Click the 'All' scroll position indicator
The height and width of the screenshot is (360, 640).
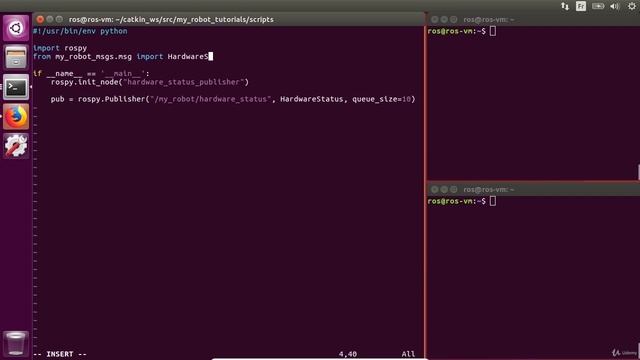pos(408,354)
